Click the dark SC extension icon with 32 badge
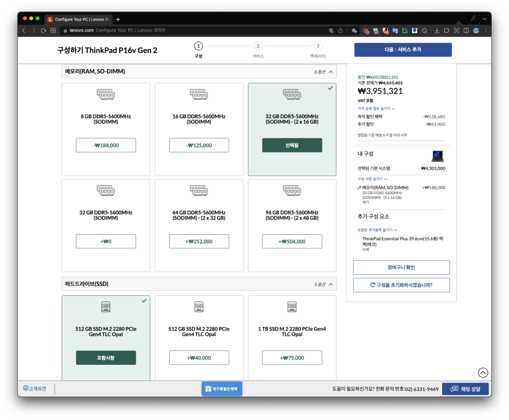This screenshot has height=420, width=509. click(x=376, y=31)
